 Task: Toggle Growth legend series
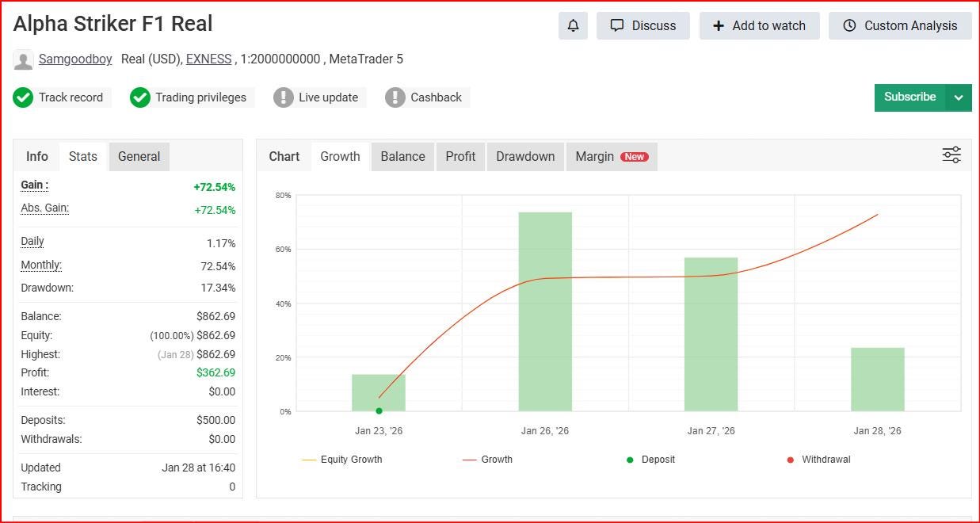tap(487, 460)
